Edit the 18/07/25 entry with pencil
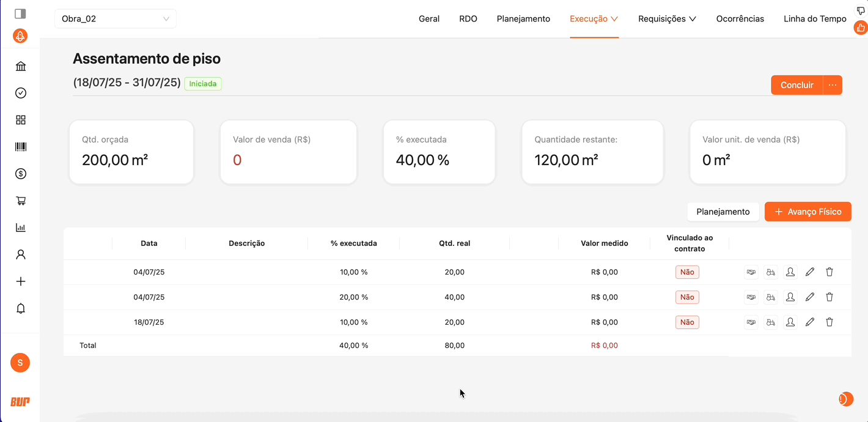 [810, 322]
